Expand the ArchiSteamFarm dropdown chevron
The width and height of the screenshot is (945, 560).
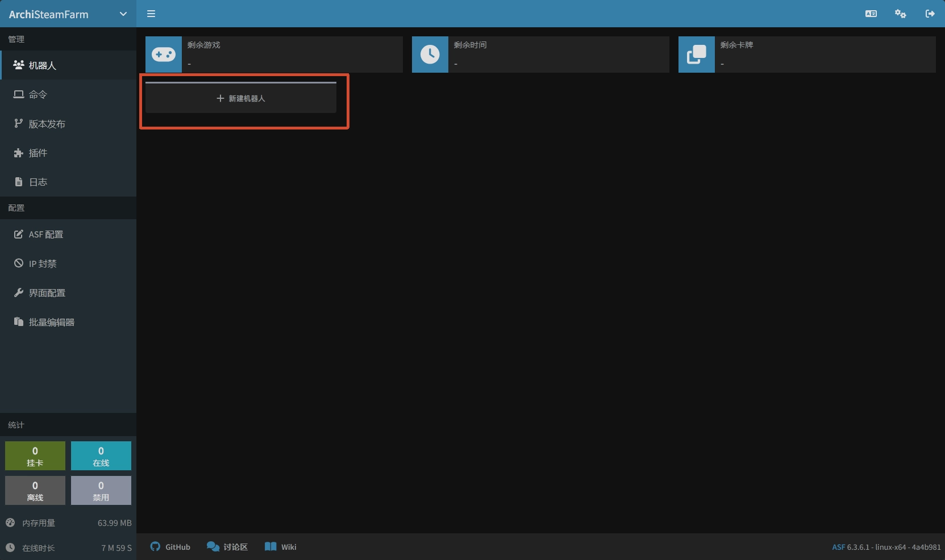click(x=123, y=14)
